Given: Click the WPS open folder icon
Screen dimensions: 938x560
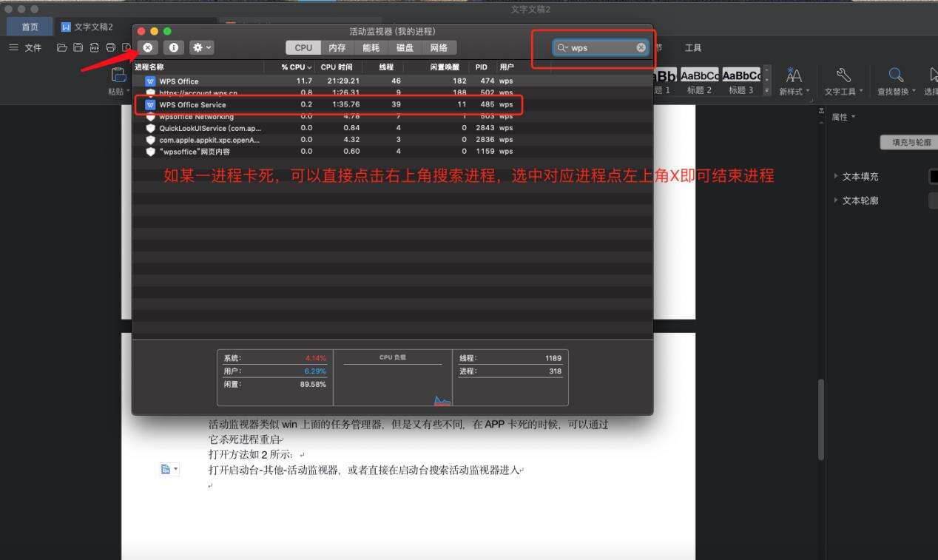Looking at the screenshot, I should tap(62, 47).
